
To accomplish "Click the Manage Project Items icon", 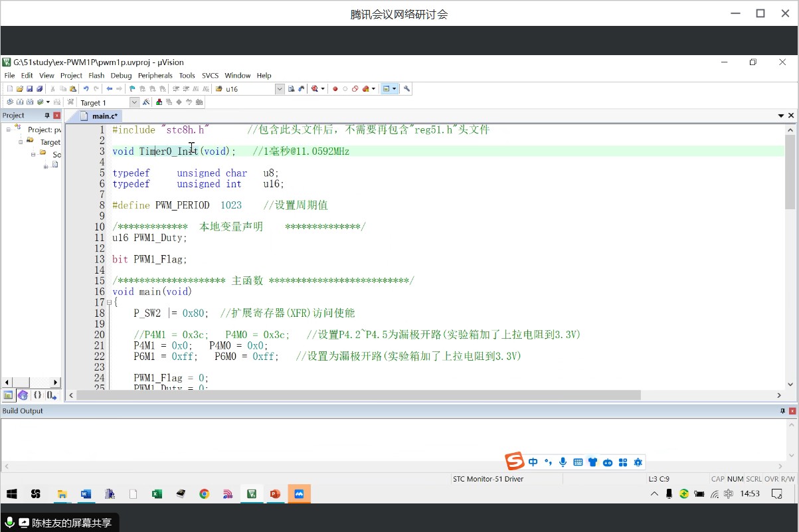I will point(159,102).
